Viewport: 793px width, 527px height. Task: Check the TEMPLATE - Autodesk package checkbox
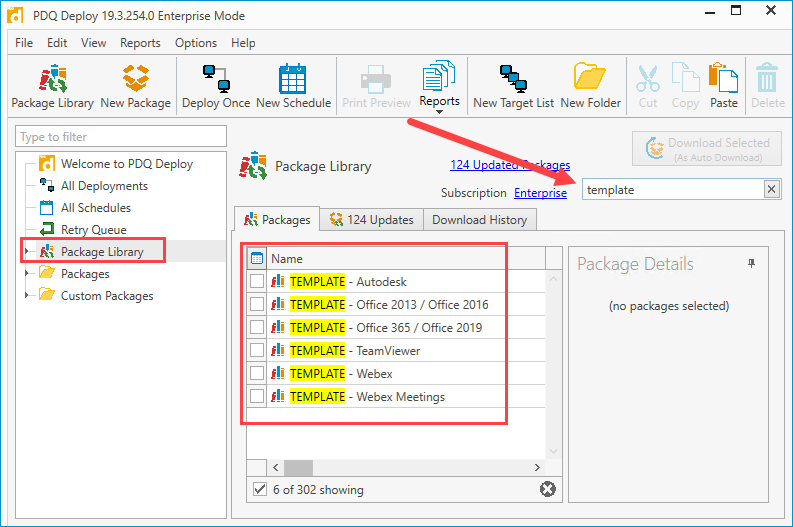coord(257,281)
